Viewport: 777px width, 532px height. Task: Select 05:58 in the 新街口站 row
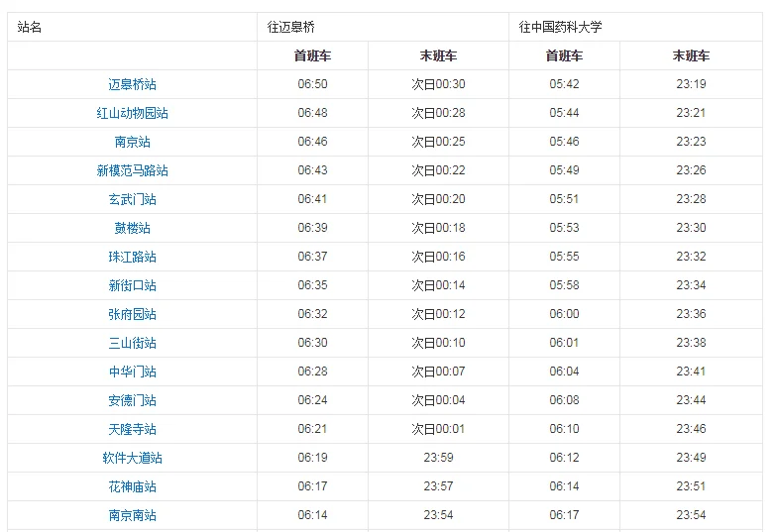[565, 285]
